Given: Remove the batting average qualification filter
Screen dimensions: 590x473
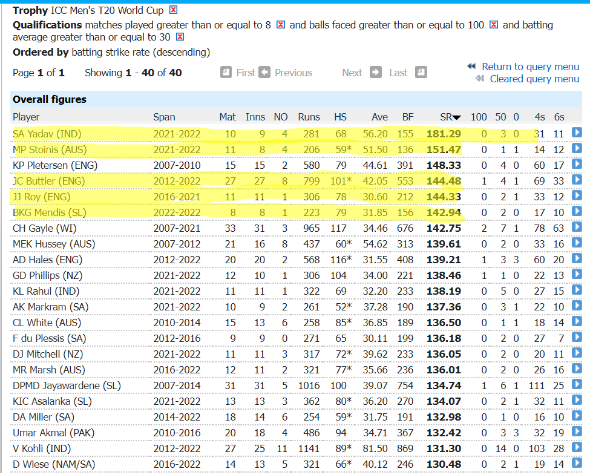Looking at the screenshot, I should pyautogui.click(x=180, y=37).
